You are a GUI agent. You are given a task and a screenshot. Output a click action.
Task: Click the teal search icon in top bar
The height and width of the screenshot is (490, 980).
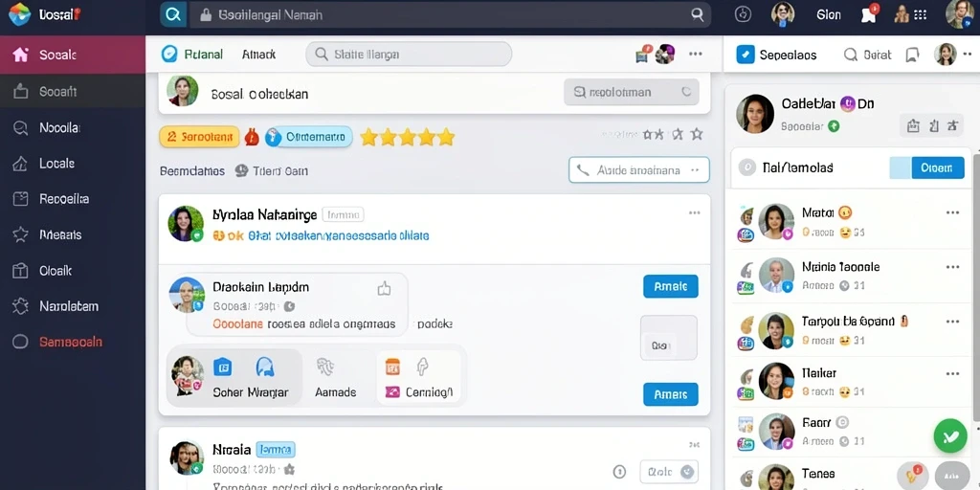click(x=173, y=15)
